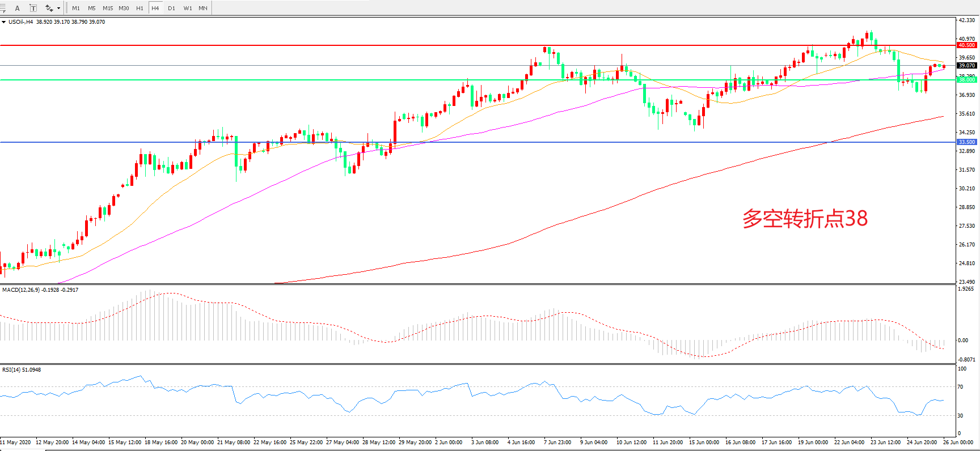Switch to M15 timeframe
This screenshot has height=451, width=980.
(108, 8)
